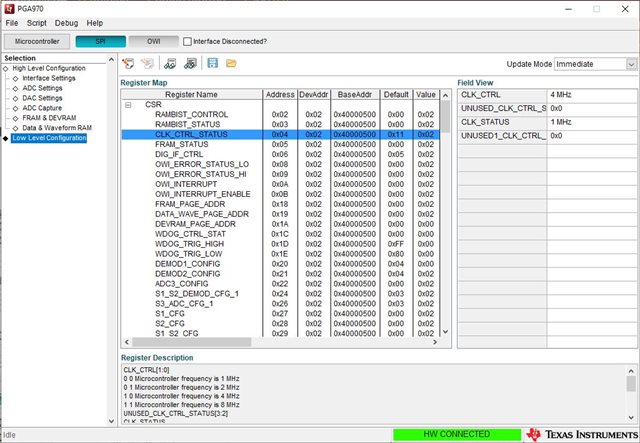640x443 pixels.
Task: Open FRAM & DEVRAM in the tree
Action: coord(49,118)
